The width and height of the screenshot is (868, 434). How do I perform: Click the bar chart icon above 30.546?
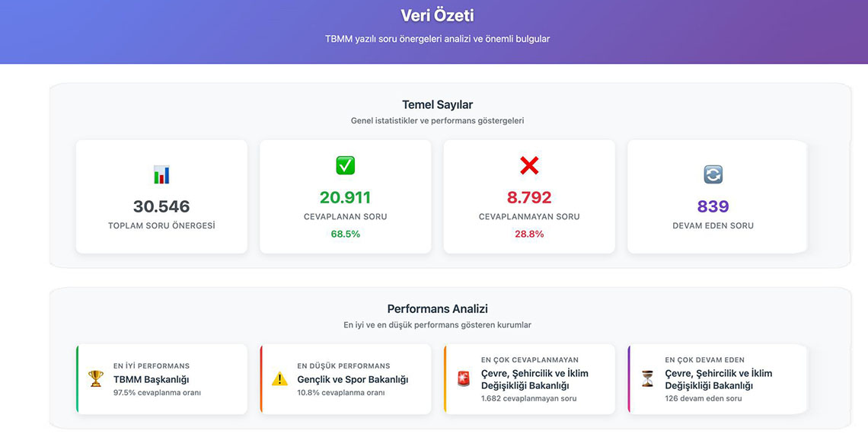[x=161, y=175]
